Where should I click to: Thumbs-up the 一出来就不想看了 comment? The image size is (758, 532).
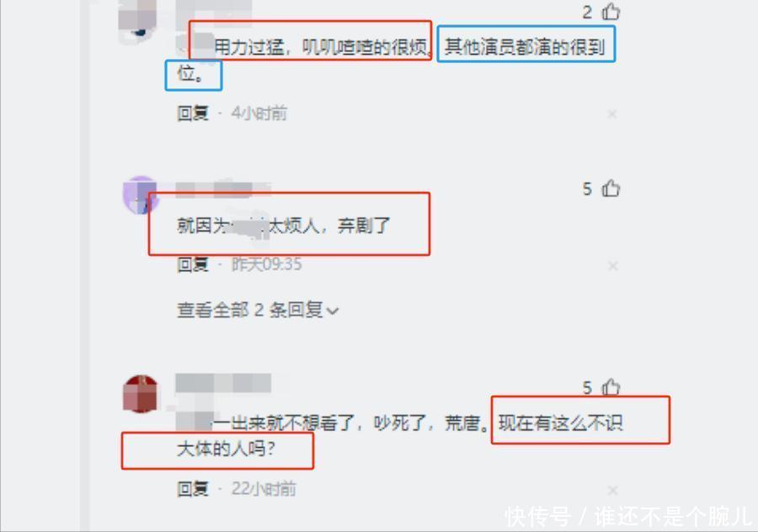click(611, 387)
